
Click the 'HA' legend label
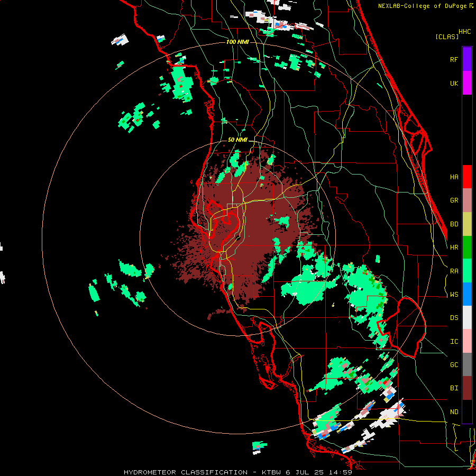[454, 177]
